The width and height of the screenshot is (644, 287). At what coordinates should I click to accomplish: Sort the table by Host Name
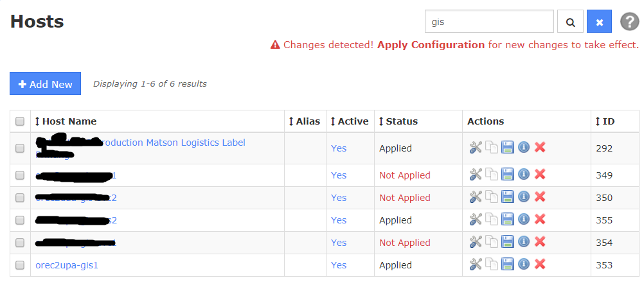coord(69,121)
